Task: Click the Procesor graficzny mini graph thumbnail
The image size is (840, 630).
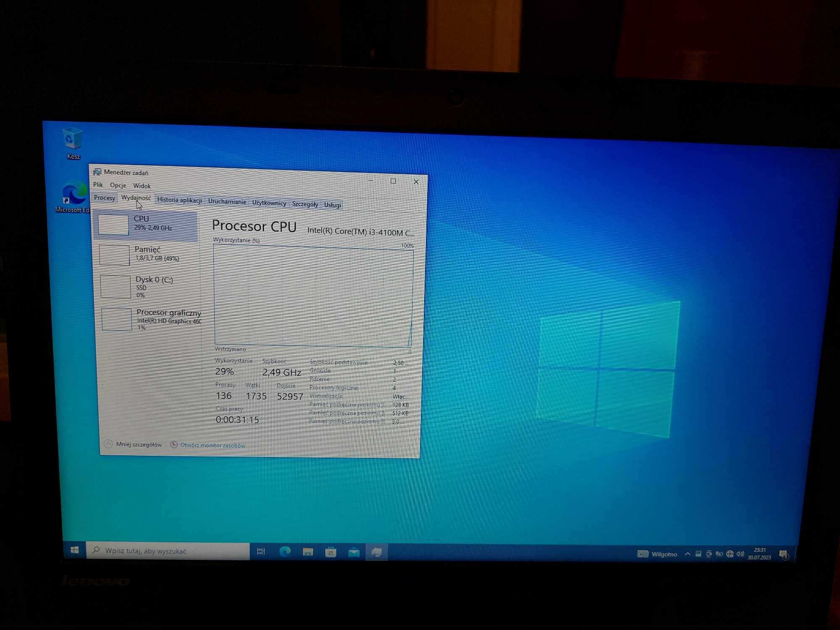Action: click(x=117, y=319)
